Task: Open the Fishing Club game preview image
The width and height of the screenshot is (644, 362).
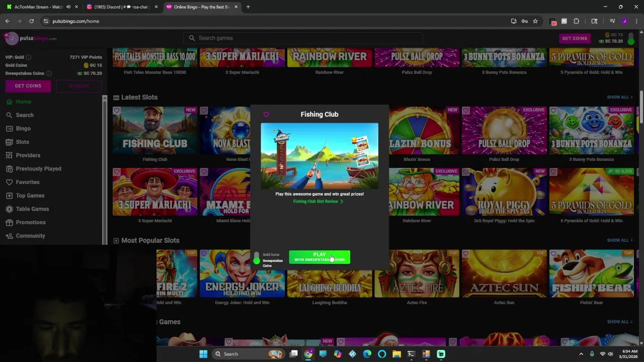Action: pyautogui.click(x=319, y=156)
